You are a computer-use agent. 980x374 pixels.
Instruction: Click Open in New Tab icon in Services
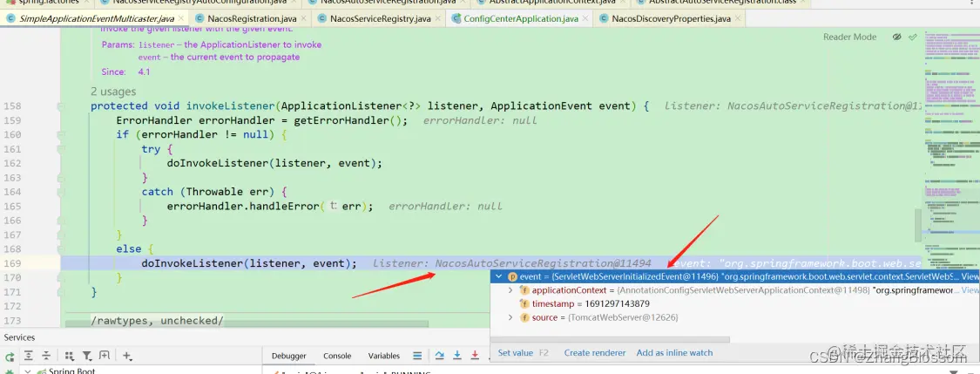[x=105, y=356]
